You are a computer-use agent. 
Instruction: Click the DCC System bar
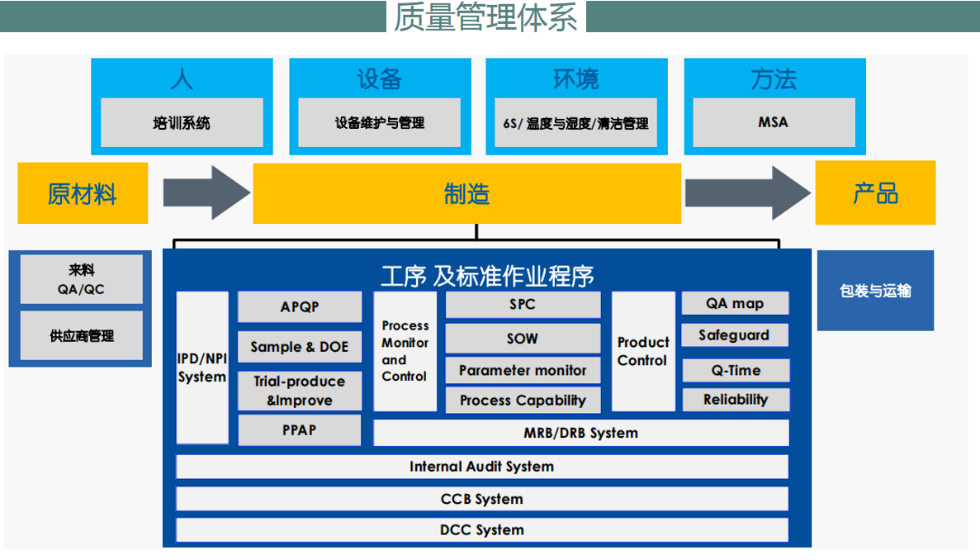482,529
